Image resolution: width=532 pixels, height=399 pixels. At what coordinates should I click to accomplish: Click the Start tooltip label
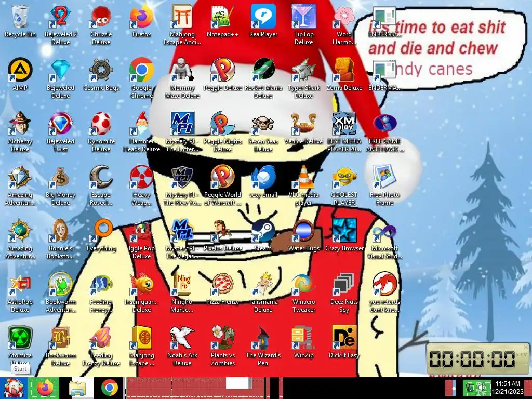20,369
